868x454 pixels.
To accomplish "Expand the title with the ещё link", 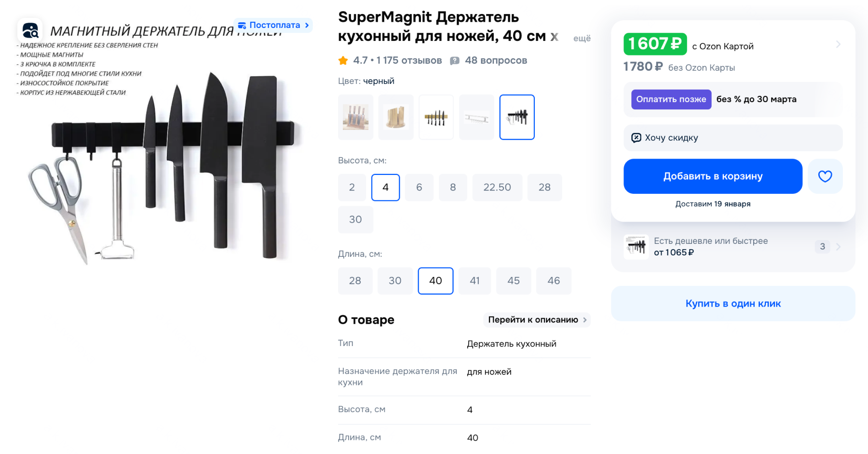I will 582,38.
